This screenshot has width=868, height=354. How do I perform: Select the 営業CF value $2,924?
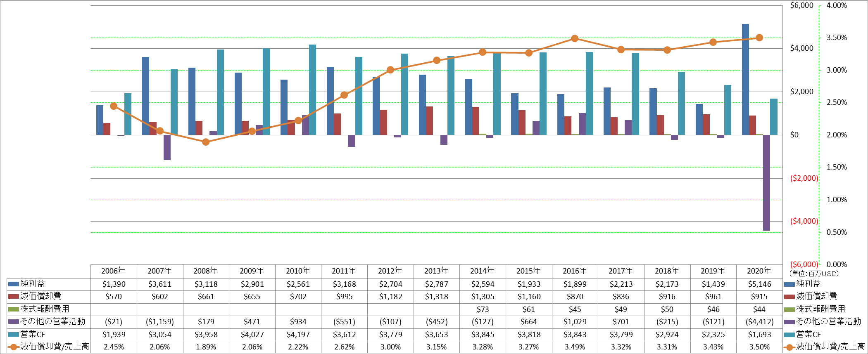tap(667, 335)
